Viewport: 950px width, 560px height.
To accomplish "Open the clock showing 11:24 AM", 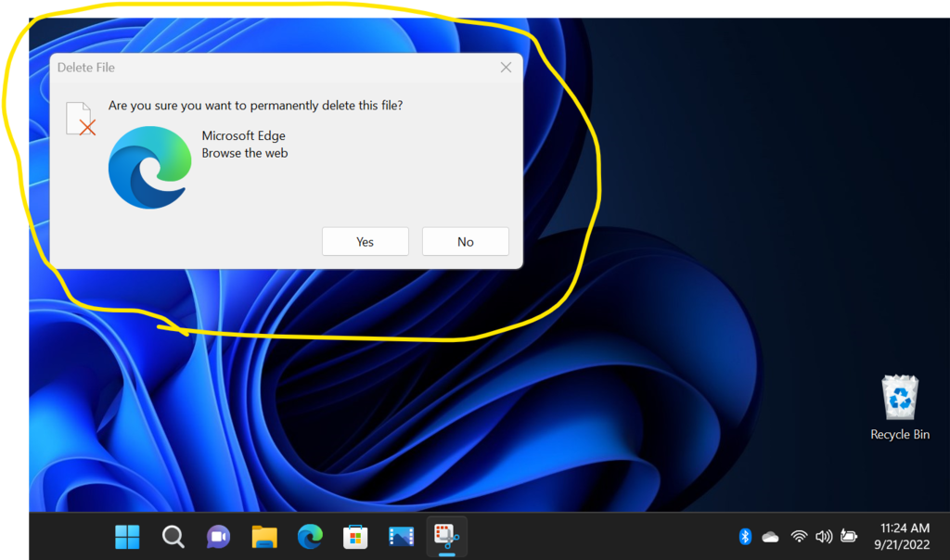I will pos(905,528).
